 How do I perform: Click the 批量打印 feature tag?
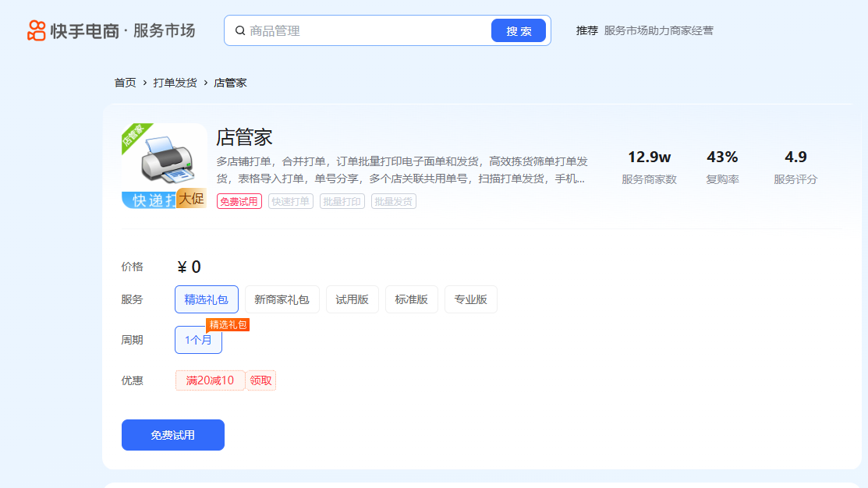(342, 202)
